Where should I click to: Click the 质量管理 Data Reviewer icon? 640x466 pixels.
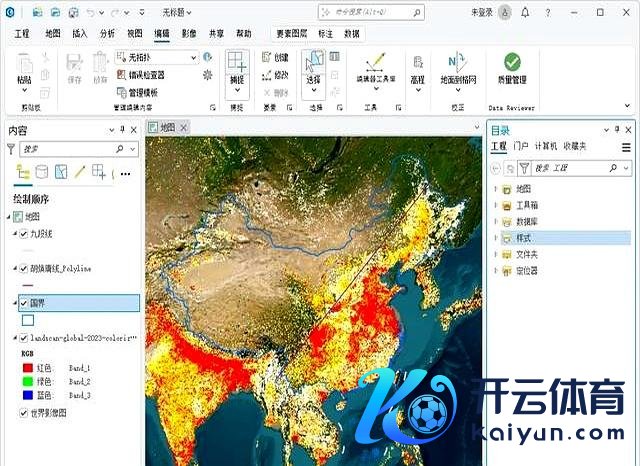tap(512, 64)
